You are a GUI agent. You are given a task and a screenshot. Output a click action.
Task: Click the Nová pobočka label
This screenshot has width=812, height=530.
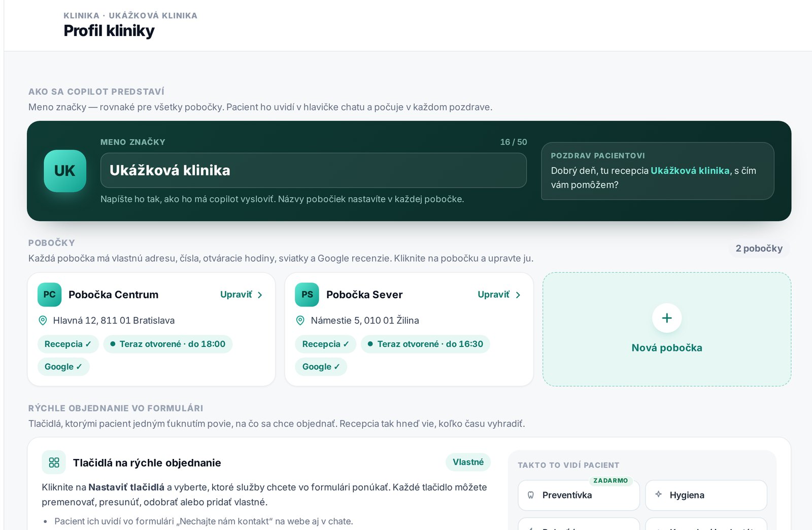[x=667, y=348]
